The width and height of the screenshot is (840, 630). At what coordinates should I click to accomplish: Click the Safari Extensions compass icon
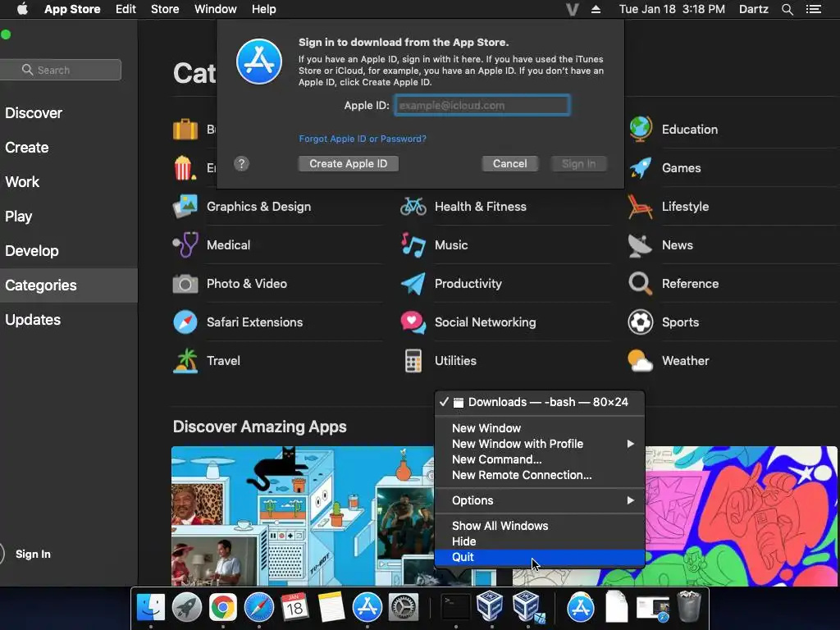pos(185,322)
